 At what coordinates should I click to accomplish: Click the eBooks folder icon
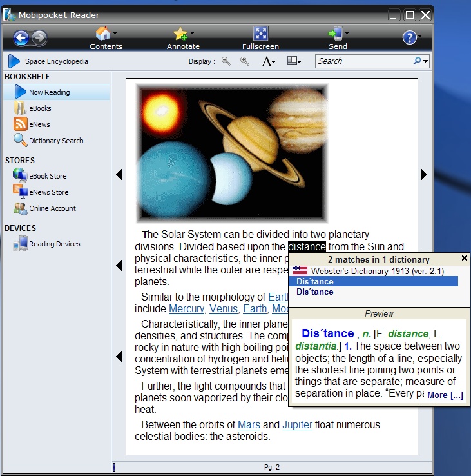(20, 108)
